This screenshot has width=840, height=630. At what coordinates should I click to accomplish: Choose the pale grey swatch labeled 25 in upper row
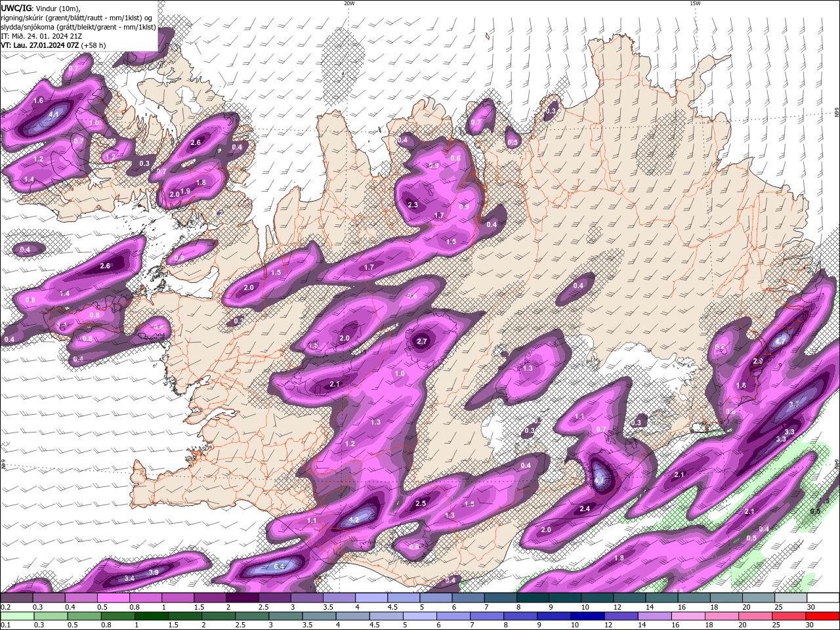[x=791, y=598]
